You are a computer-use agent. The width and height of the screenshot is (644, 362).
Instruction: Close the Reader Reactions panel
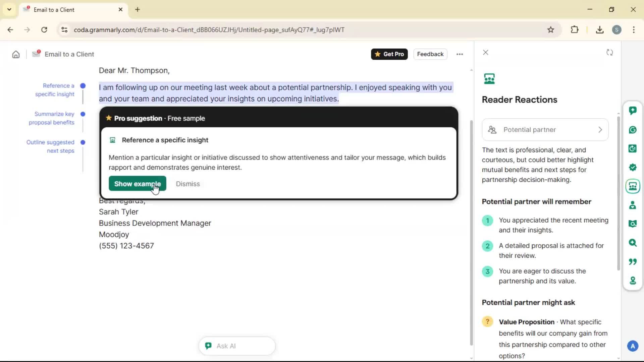point(485,53)
